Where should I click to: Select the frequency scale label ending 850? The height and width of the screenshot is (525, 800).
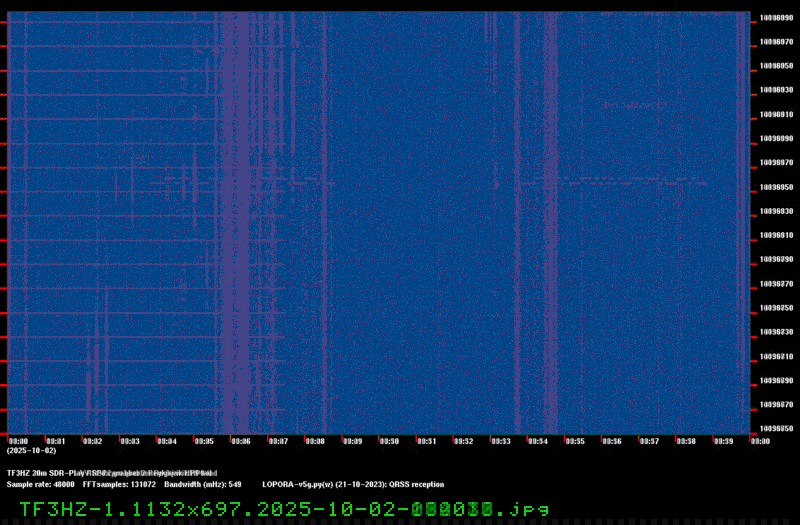pyautogui.click(x=776, y=187)
